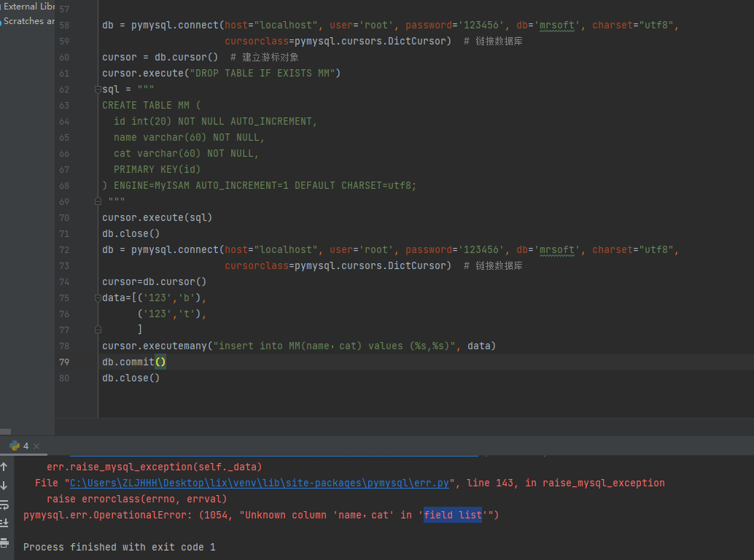Collapse the sql string fold at line 62

pos(98,90)
